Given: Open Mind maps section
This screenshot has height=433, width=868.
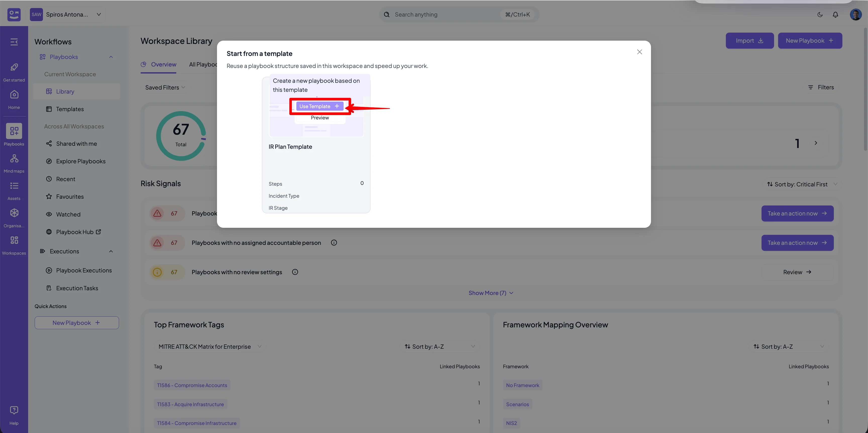Looking at the screenshot, I should pos(14,163).
